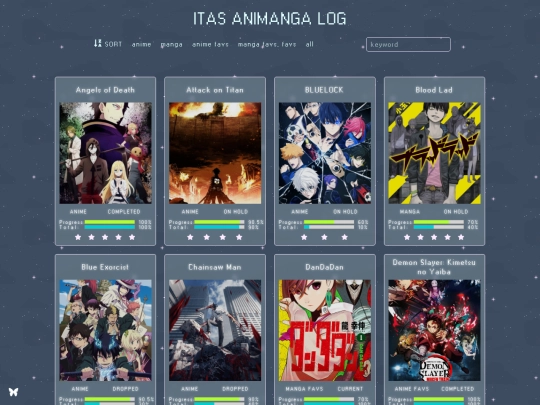Click the SORT label
The image size is (540, 405).
113,44
